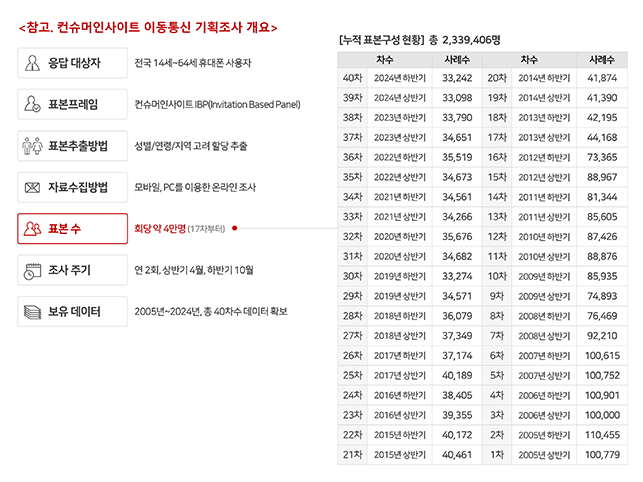The height and width of the screenshot is (482, 643).
Task: Click the value 33,790
Action: 457,118
